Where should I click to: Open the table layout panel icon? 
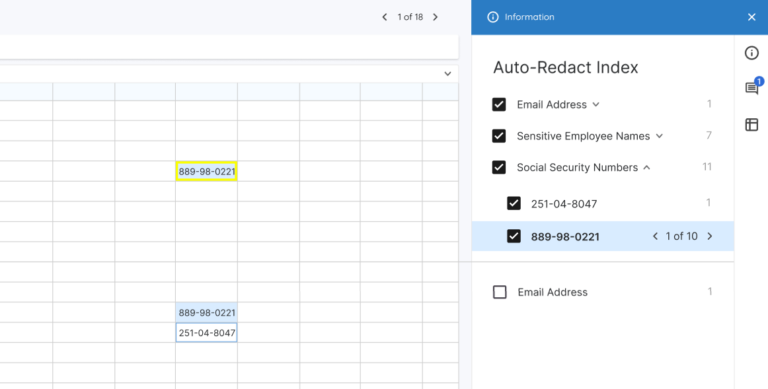(x=751, y=124)
